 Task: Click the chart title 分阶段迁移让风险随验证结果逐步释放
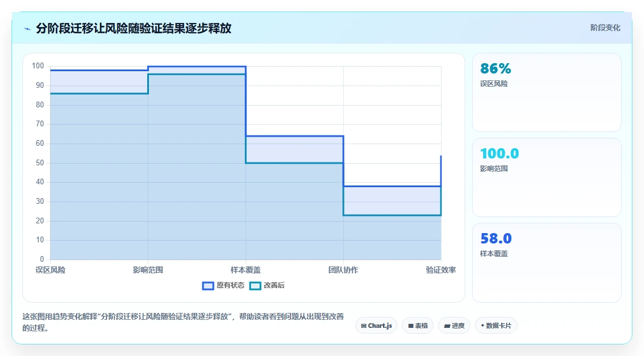click(x=133, y=28)
